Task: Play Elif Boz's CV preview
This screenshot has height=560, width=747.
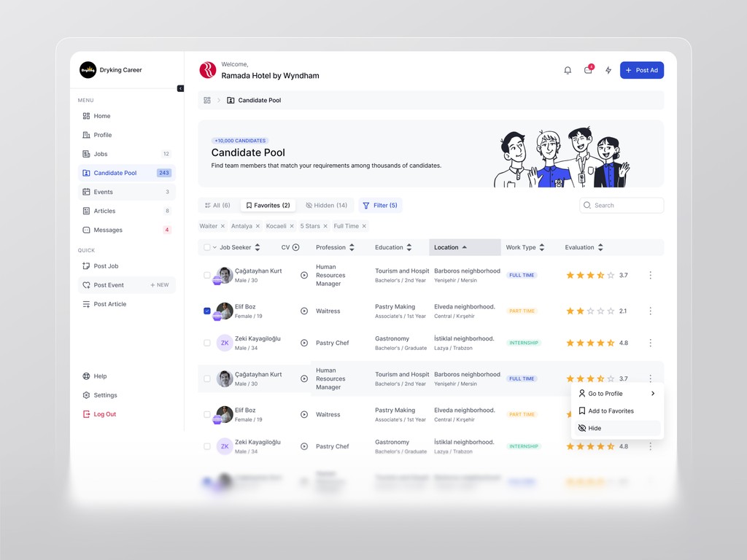Action: coord(305,310)
